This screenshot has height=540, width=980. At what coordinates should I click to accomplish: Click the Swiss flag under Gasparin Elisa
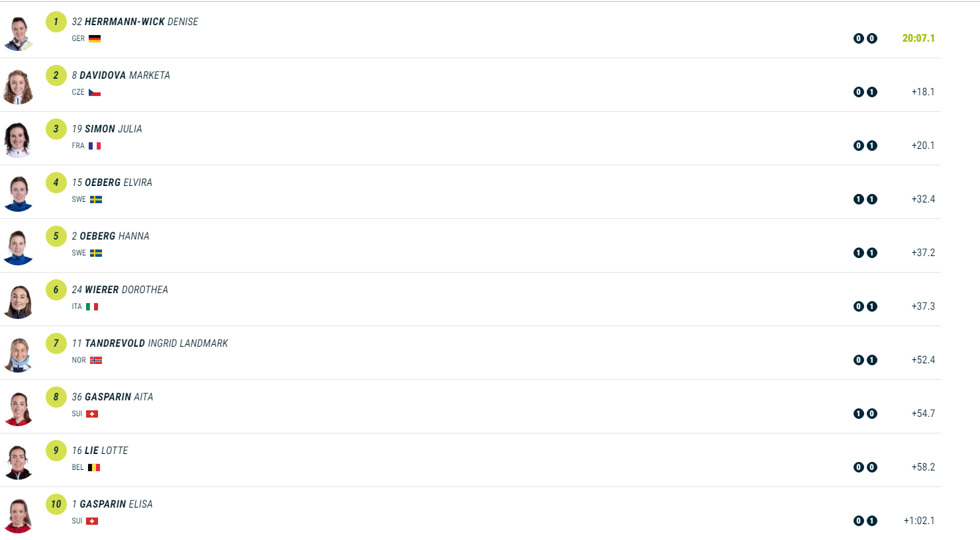coord(92,521)
